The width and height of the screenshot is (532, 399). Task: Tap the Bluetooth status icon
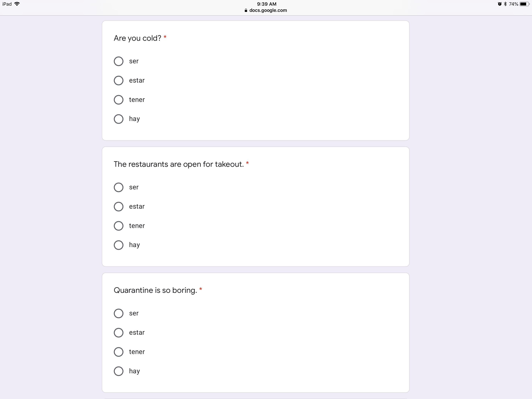(x=505, y=4)
